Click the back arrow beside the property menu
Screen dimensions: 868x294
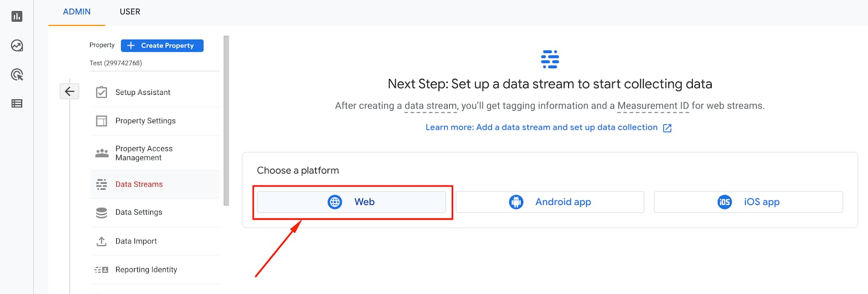click(69, 91)
